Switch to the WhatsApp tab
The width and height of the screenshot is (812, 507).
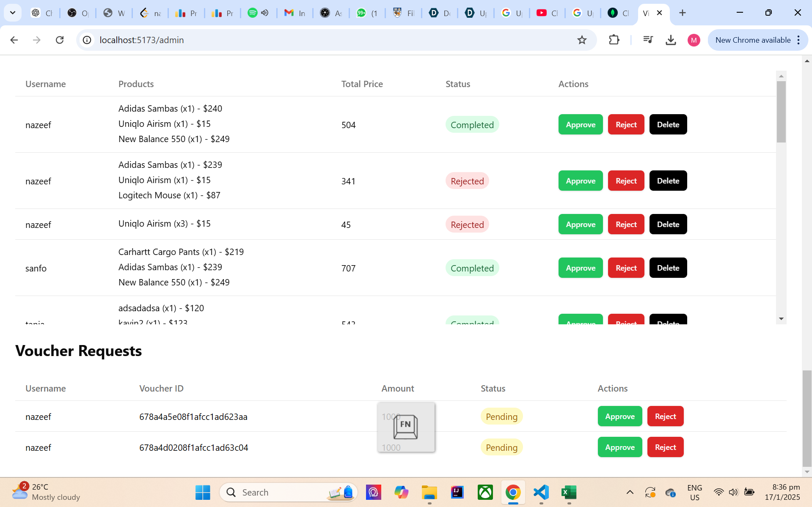pos(367,13)
